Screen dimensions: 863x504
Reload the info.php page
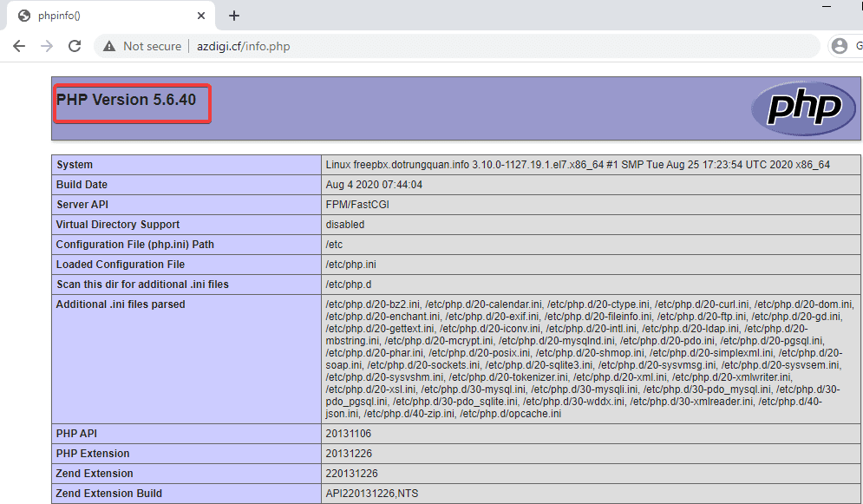[75, 46]
